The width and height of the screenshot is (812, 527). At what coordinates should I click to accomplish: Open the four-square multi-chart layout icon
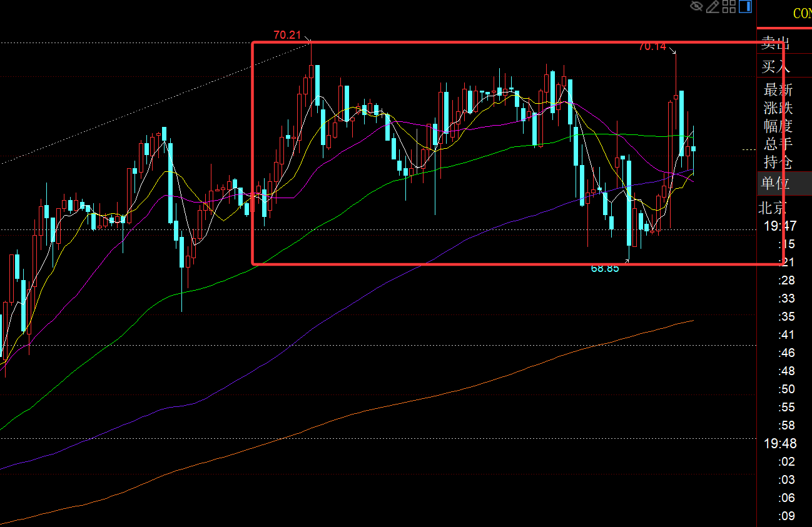coord(729,7)
